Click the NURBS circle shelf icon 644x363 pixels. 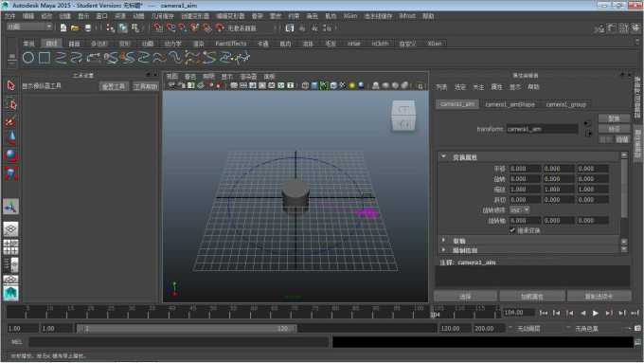click(x=28, y=58)
